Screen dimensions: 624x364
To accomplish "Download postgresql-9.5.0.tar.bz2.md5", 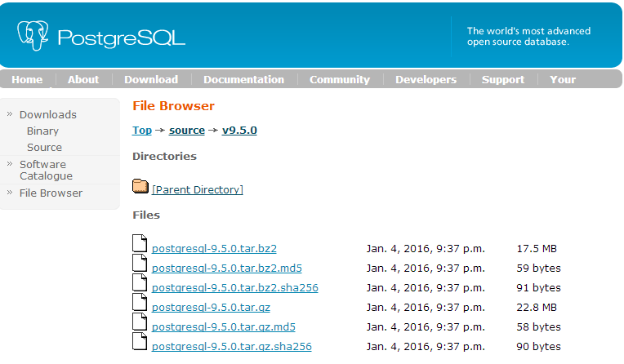I will pos(227,269).
